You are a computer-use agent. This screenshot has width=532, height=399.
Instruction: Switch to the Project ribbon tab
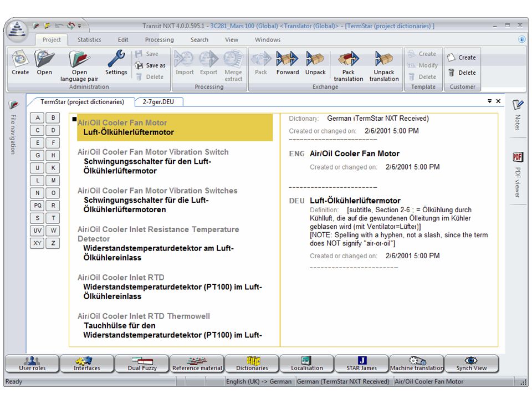pos(52,40)
